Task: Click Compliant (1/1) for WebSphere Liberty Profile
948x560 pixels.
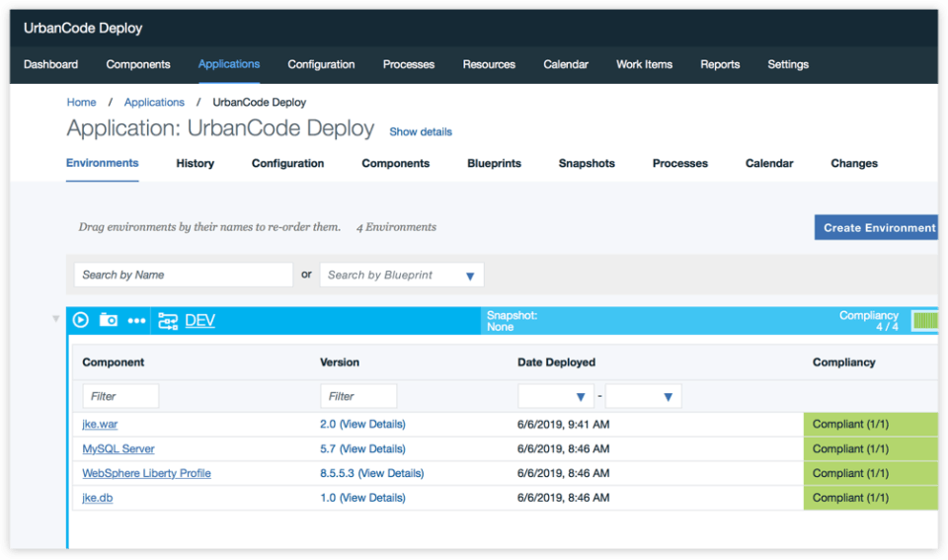Action: tap(871, 473)
